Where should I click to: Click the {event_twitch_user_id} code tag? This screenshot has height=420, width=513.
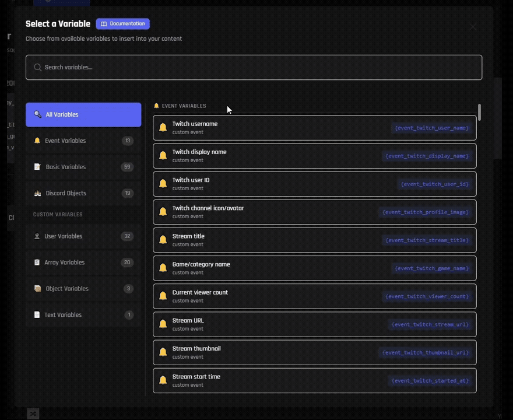point(435,184)
